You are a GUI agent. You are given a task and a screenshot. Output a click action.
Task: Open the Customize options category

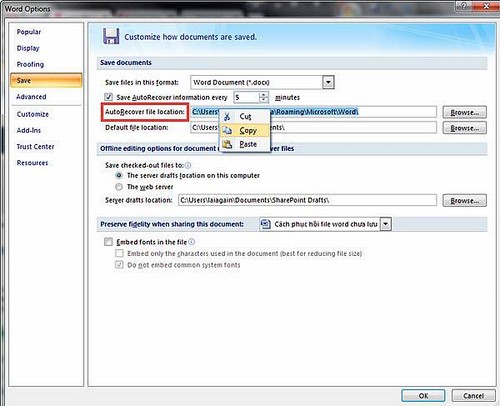coord(33,114)
